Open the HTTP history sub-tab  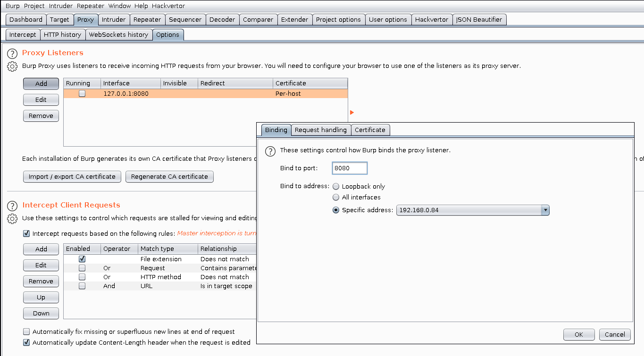coord(63,34)
